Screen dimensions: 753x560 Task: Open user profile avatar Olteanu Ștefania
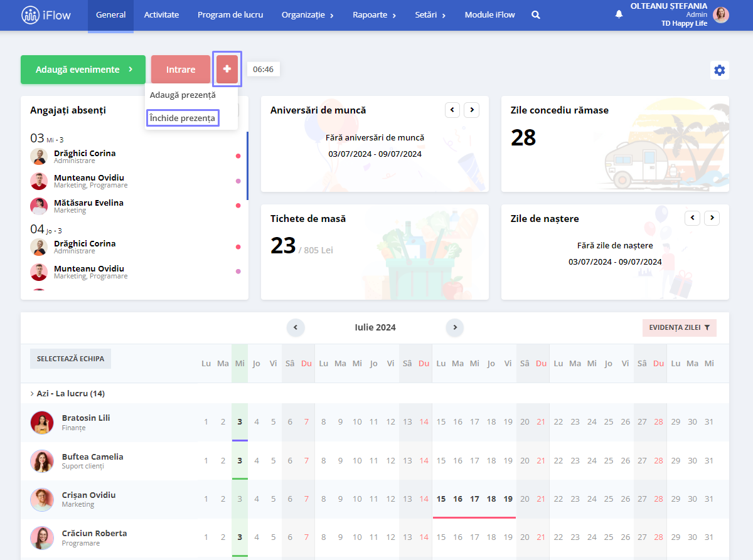click(x=721, y=15)
